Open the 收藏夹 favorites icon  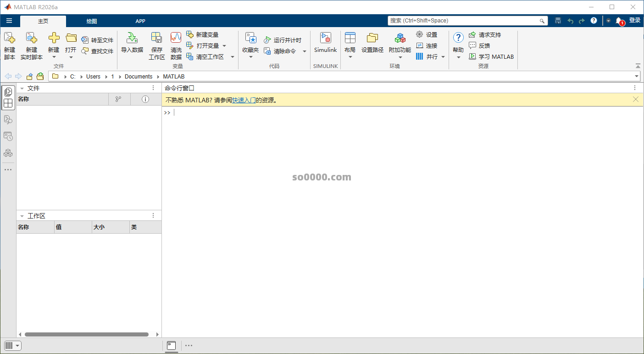(250, 38)
